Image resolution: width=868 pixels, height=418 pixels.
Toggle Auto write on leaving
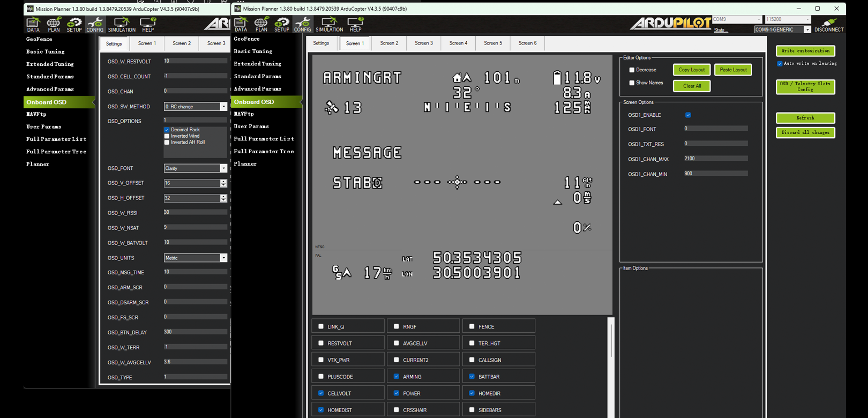point(780,64)
